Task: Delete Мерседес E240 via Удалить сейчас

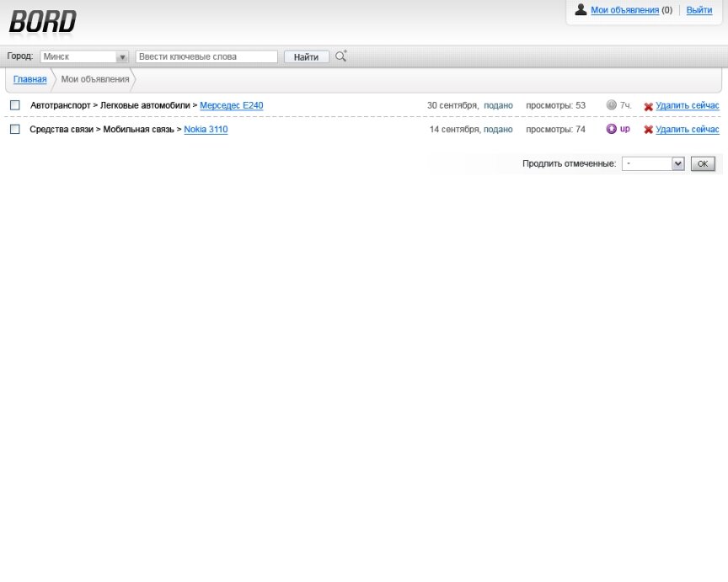Action: pos(688,105)
